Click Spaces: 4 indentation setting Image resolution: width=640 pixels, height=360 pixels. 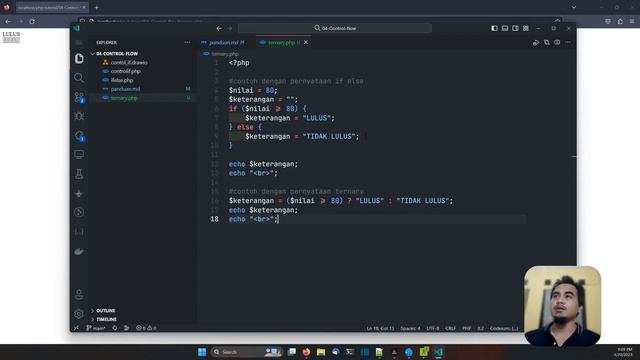click(x=410, y=329)
